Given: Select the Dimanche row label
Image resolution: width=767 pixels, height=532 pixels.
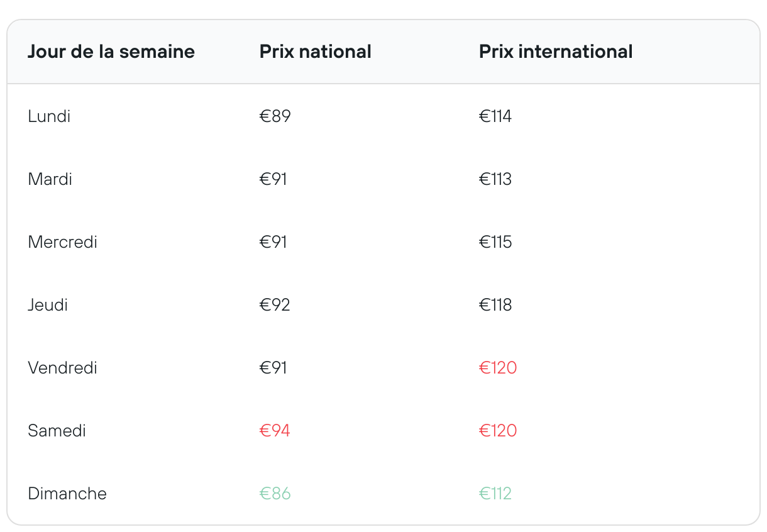Looking at the screenshot, I should [x=67, y=494].
